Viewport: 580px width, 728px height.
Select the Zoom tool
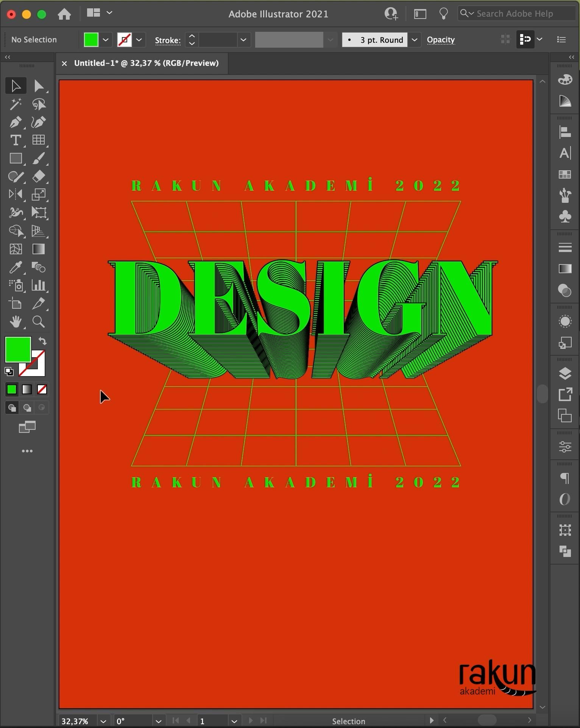point(39,322)
